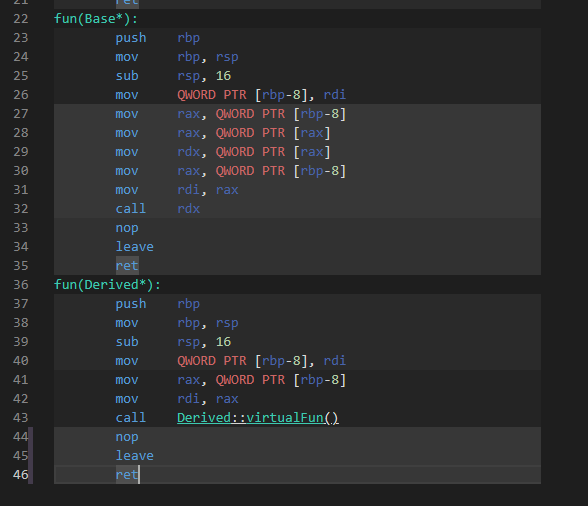Click line number 29 in the gutter
The width and height of the screenshot is (588, 506).
pyautogui.click(x=21, y=152)
